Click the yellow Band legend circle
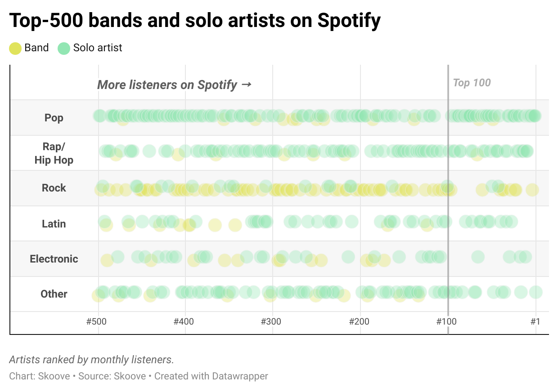This screenshot has width=558, height=392. pos(15,48)
